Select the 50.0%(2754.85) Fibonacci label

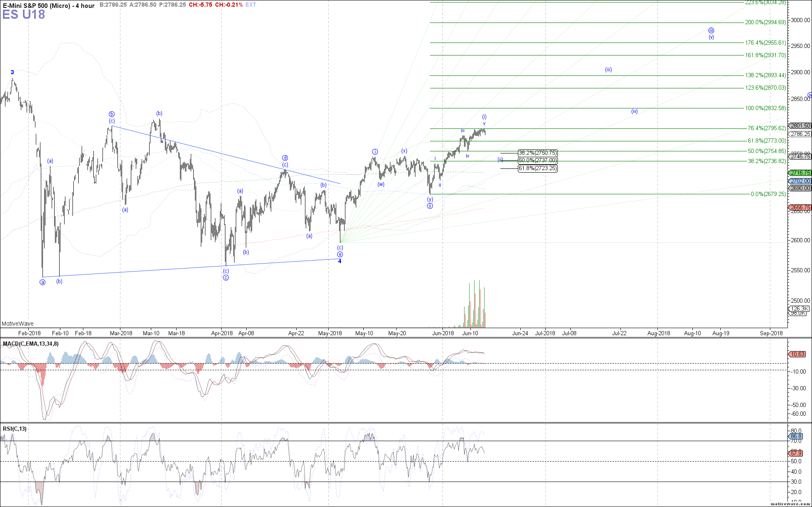767,151
